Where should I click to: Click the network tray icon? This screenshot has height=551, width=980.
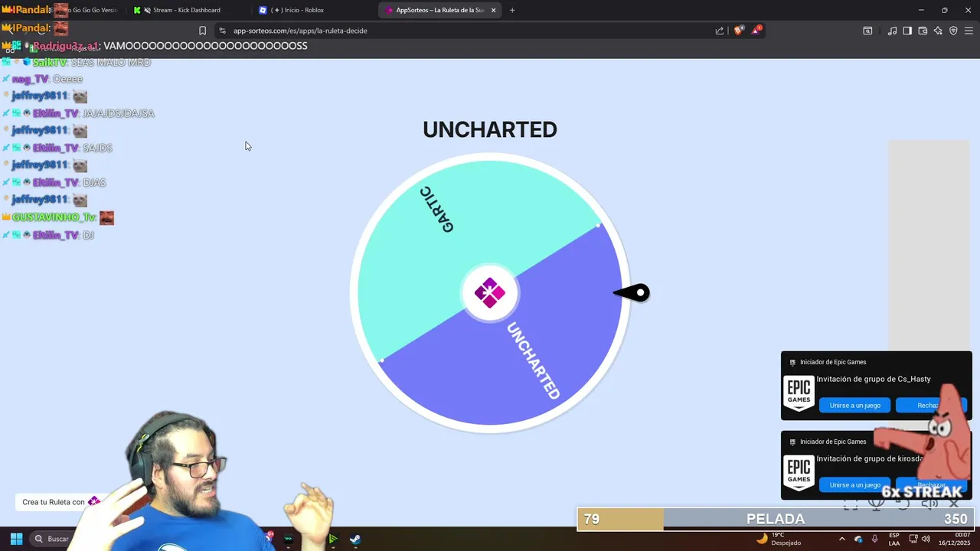tap(913, 539)
